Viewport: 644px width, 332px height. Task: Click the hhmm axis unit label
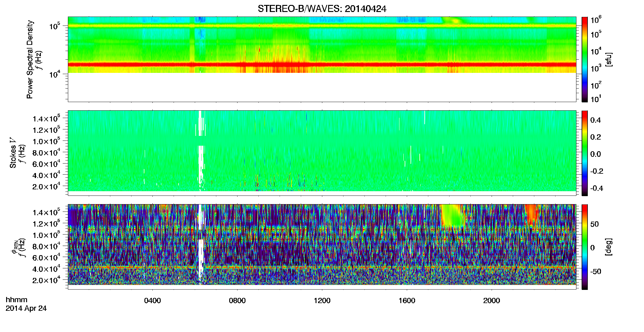[x=17, y=300]
